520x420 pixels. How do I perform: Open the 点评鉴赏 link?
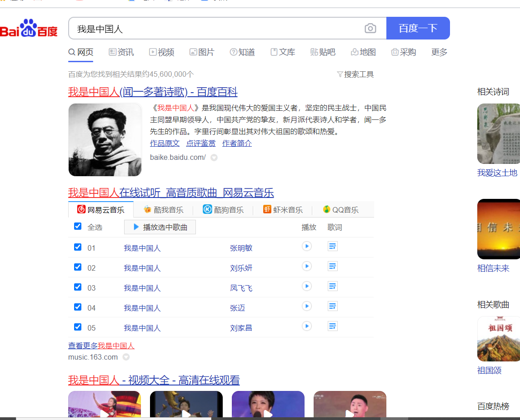click(x=201, y=143)
